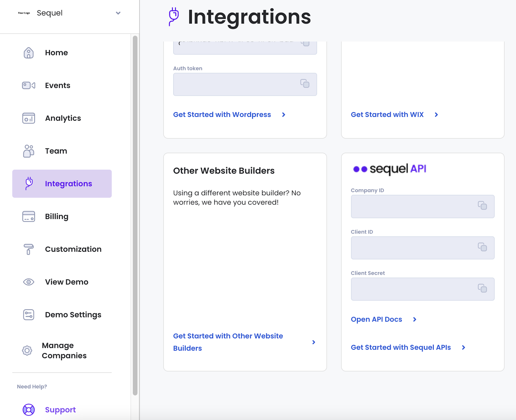Click the Events camera icon
Image resolution: width=516 pixels, height=420 pixels.
pyautogui.click(x=29, y=85)
